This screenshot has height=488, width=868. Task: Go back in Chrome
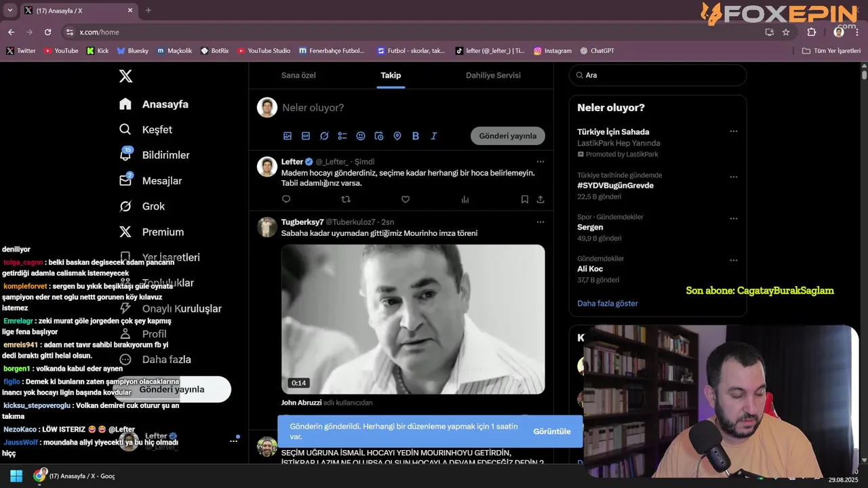[x=11, y=32]
